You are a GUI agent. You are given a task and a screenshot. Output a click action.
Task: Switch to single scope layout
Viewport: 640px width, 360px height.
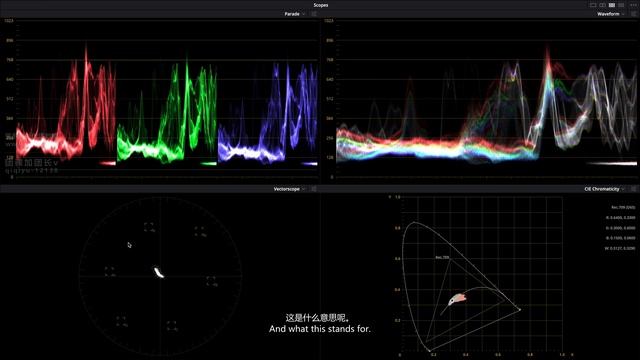click(x=593, y=5)
